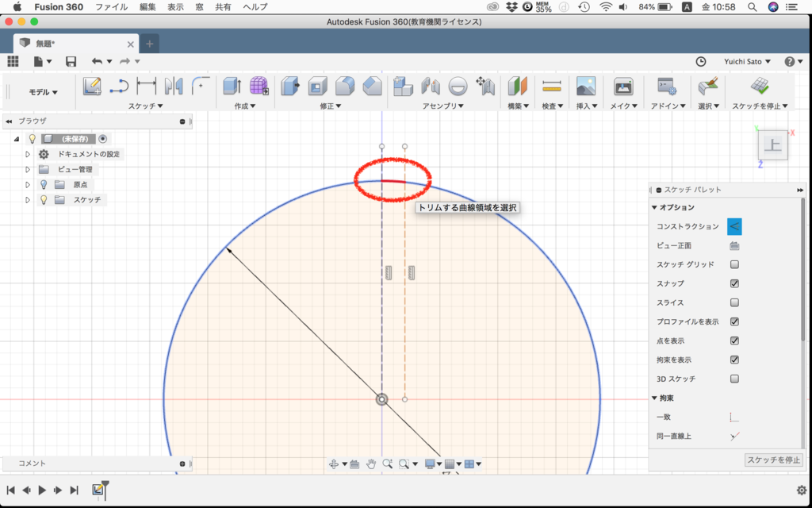Toggle Origin folder lightbulb visibility
This screenshot has height=508, width=812.
(44, 184)
